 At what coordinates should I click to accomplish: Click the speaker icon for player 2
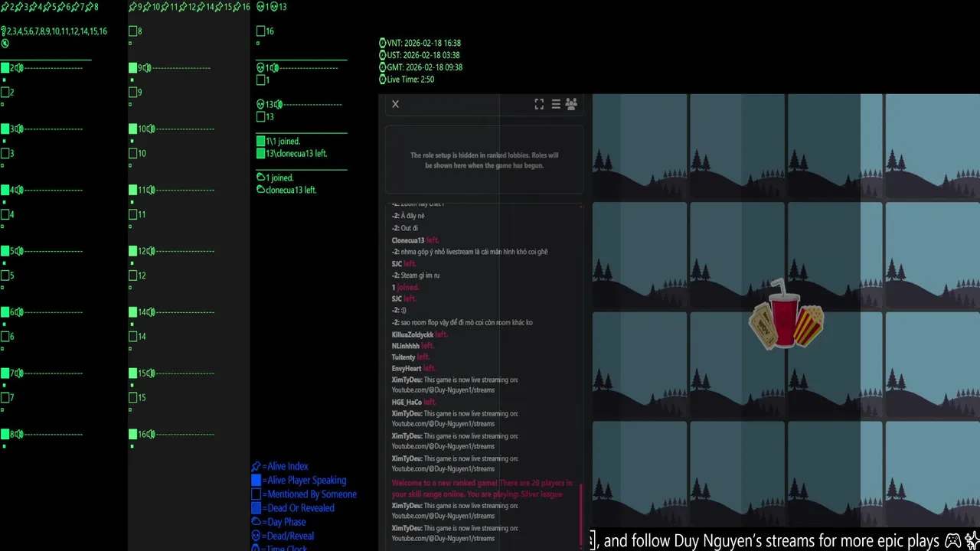[x=19, y=68]
